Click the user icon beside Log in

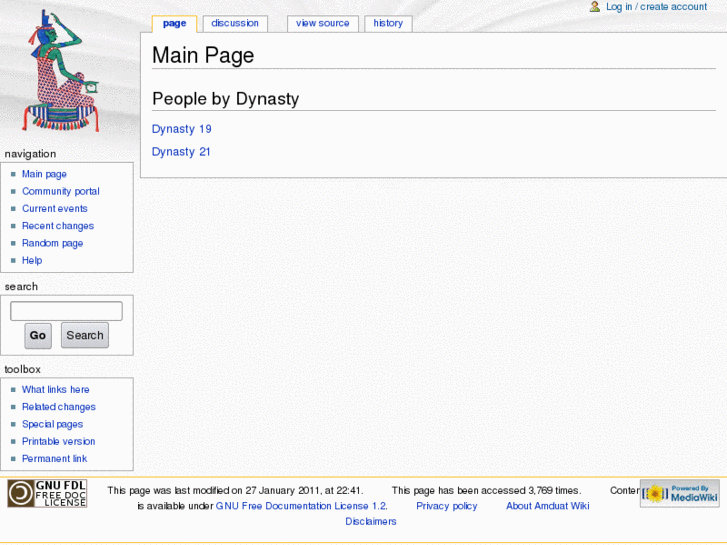coord(595,6)
